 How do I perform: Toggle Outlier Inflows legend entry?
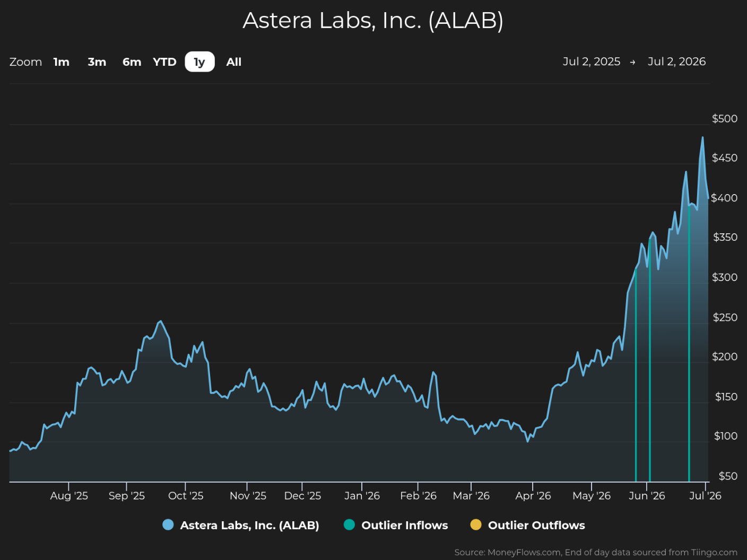tap(396, 525)
